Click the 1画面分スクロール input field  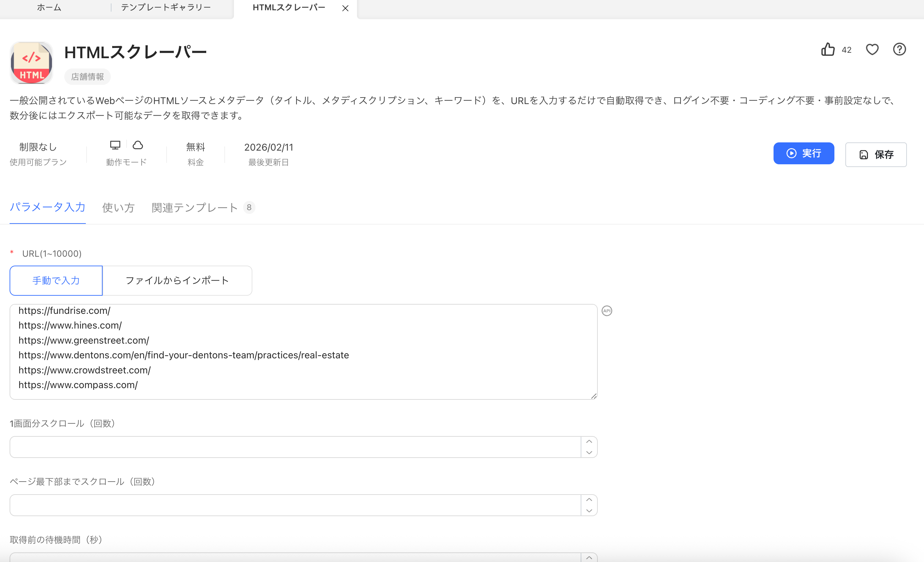[295, 447]
